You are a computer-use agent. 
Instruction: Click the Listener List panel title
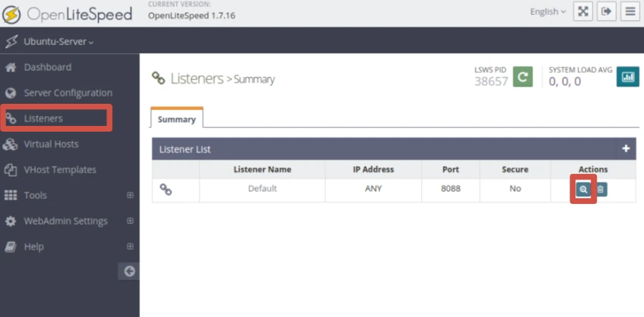pos(185,150)
